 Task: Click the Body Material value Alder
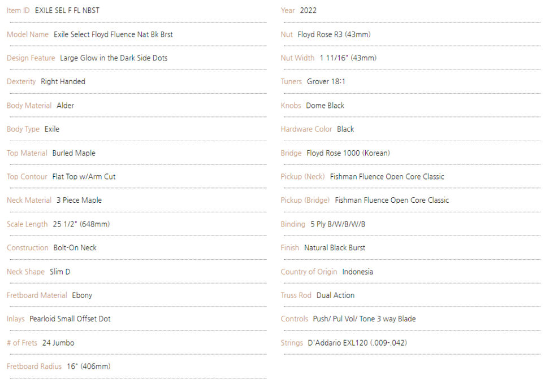65,106
